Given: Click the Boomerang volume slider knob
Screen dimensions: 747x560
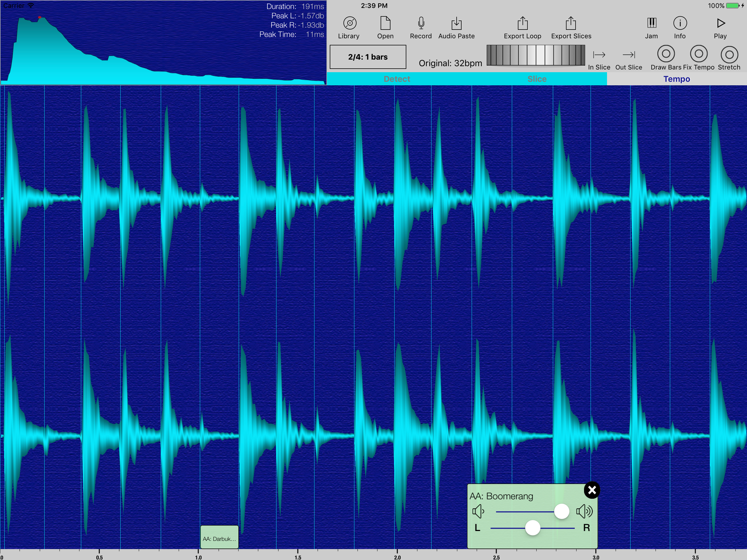Looking at the screenshot, I should [x=562, y=511].
